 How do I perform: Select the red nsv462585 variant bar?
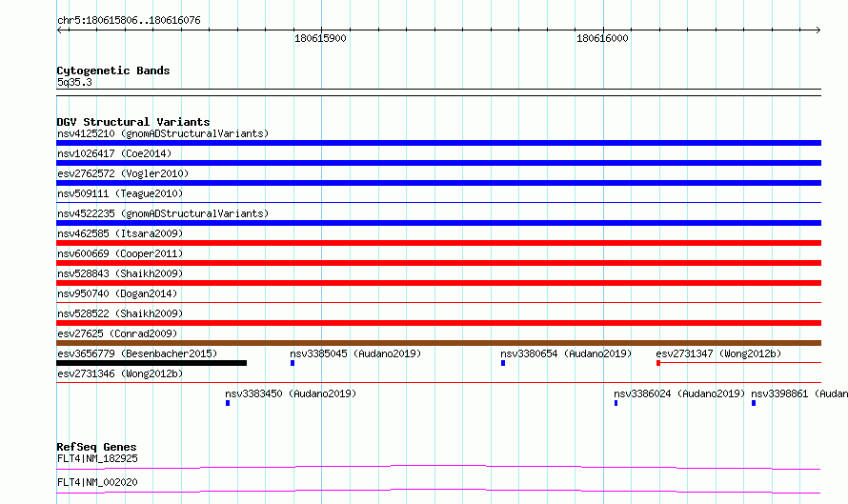(438, 243)
